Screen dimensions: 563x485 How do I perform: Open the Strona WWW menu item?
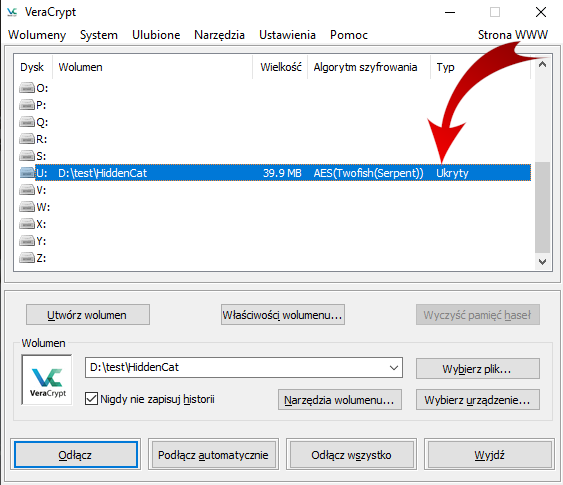513,35
